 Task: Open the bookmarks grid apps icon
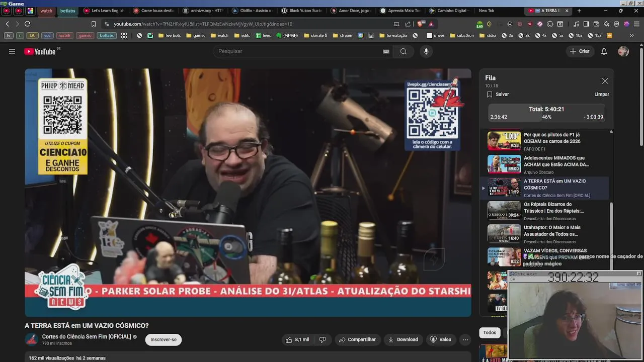(124, 36)
